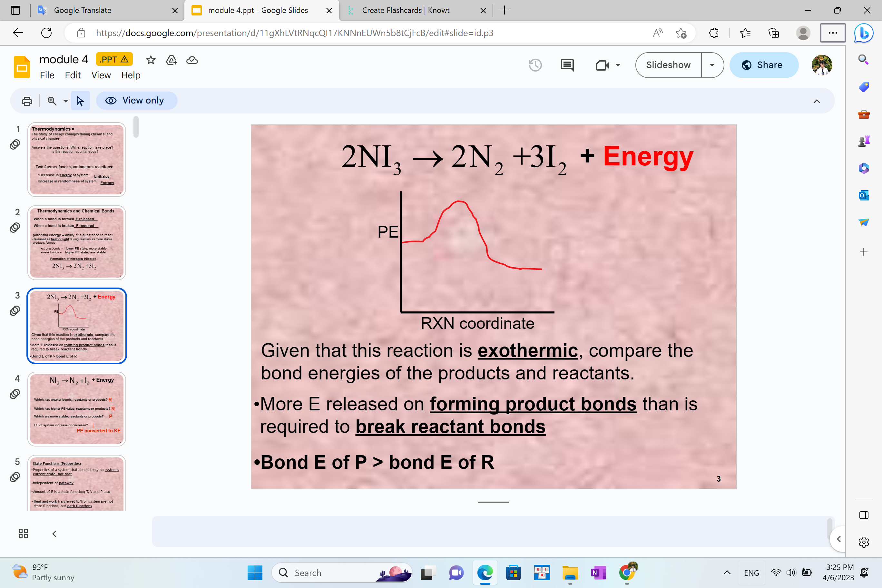The width and height of the screenshot is (882, 588).
Task: Open grid view of slides
Action: 23,533
